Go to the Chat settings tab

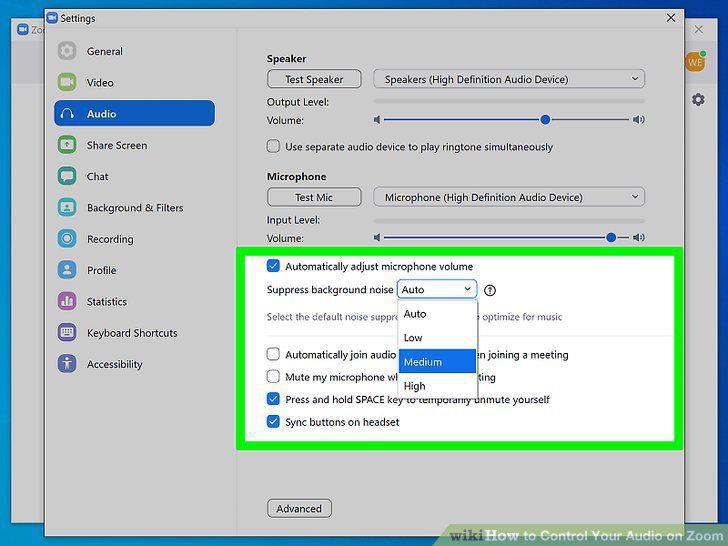[x=135, y=176]
